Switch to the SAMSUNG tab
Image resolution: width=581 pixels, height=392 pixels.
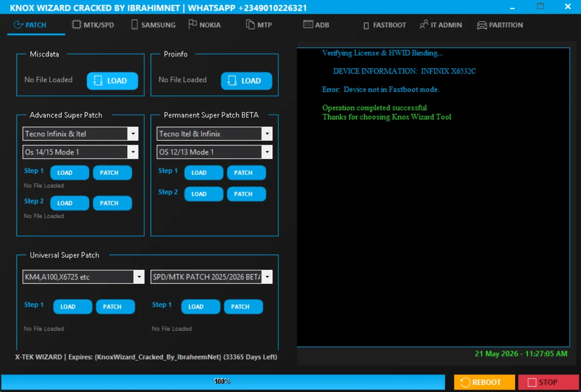[154, 25]
